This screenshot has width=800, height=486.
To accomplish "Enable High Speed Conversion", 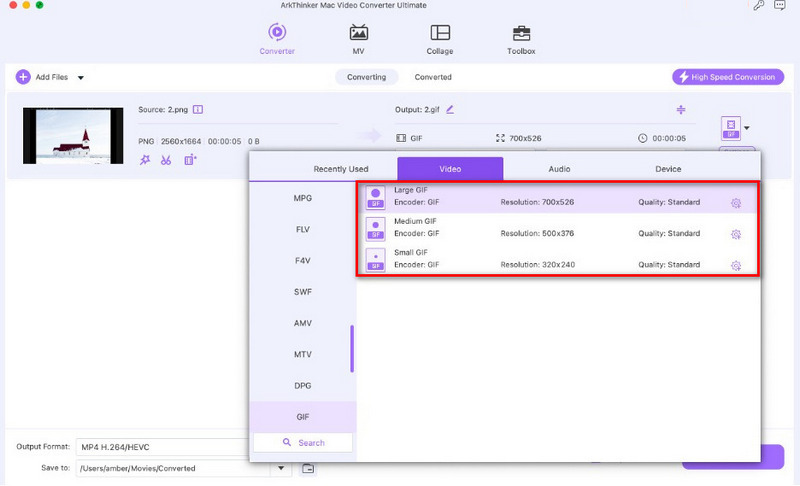I will point(728,77).
